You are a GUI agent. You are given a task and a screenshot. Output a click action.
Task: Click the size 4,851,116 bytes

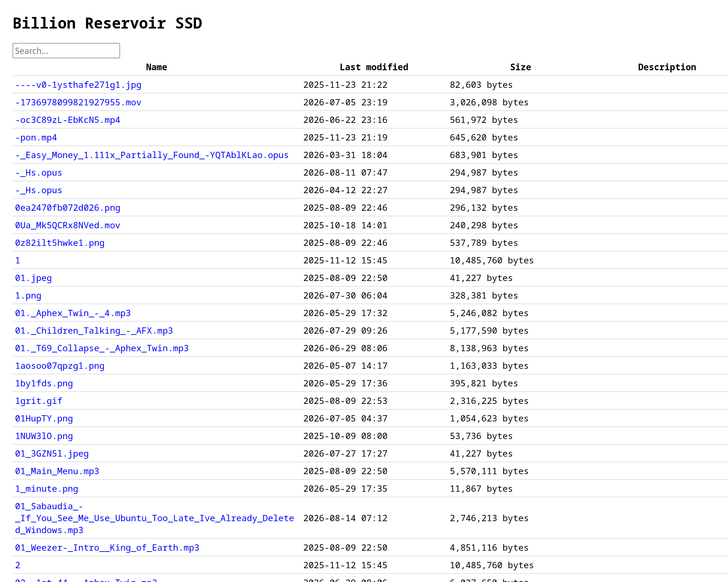pos(489,548)
